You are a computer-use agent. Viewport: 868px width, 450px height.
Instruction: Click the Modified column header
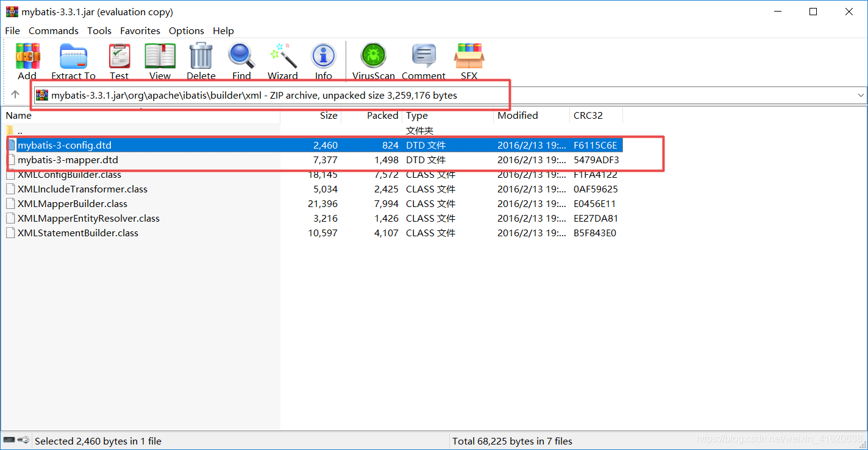tap(518, 115)
